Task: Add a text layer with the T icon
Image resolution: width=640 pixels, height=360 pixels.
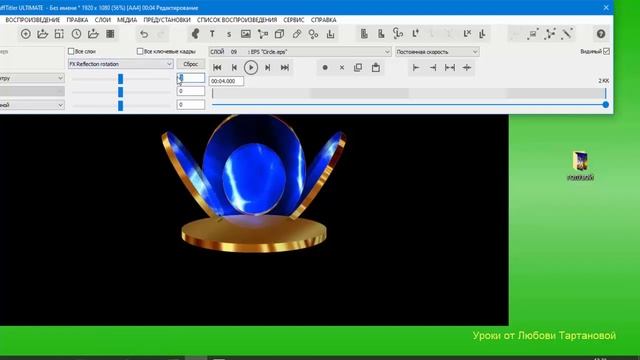Action: [212, 34]
